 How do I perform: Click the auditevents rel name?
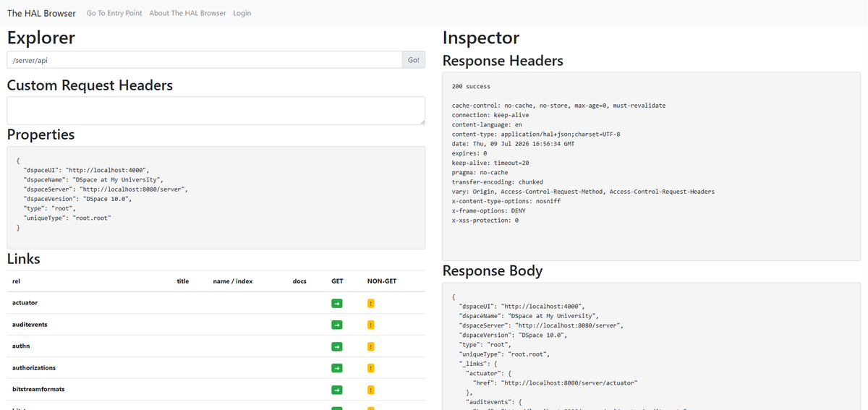pos(30,325)
